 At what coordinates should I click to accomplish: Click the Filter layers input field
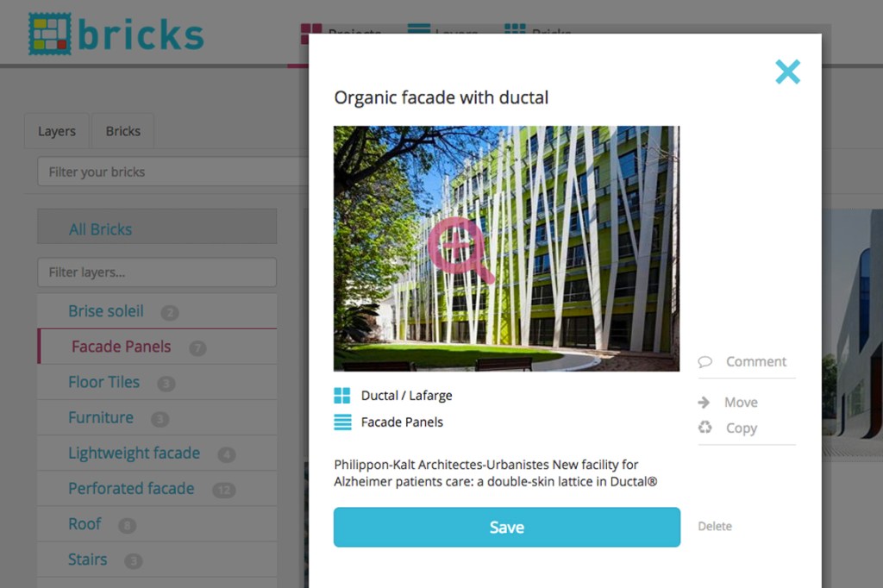[157, 272]
